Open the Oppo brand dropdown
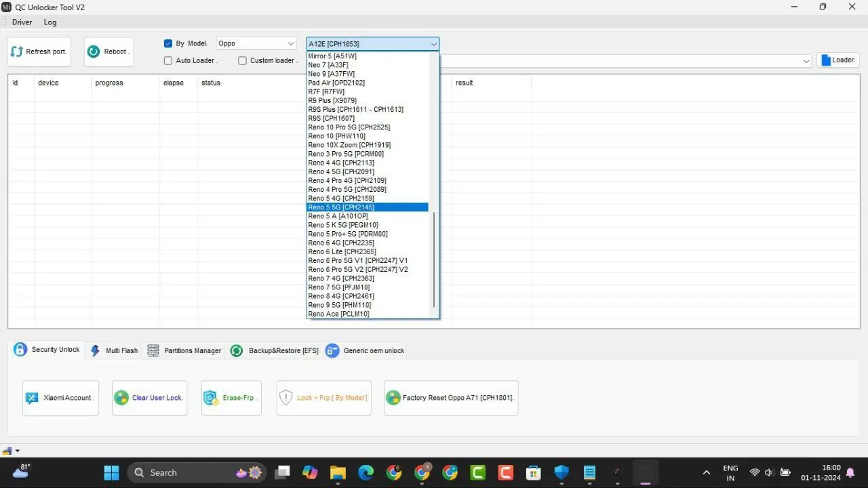 [x=256, y=43]
